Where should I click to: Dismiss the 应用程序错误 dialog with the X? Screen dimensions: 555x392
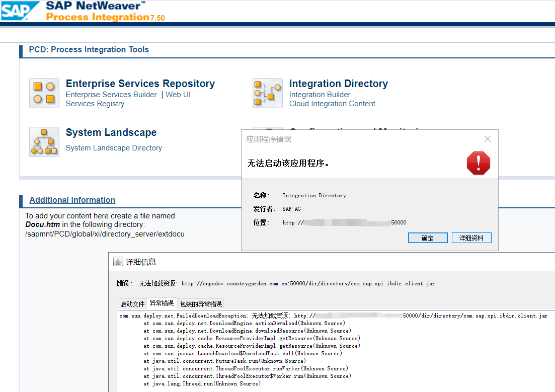[487, 139]
